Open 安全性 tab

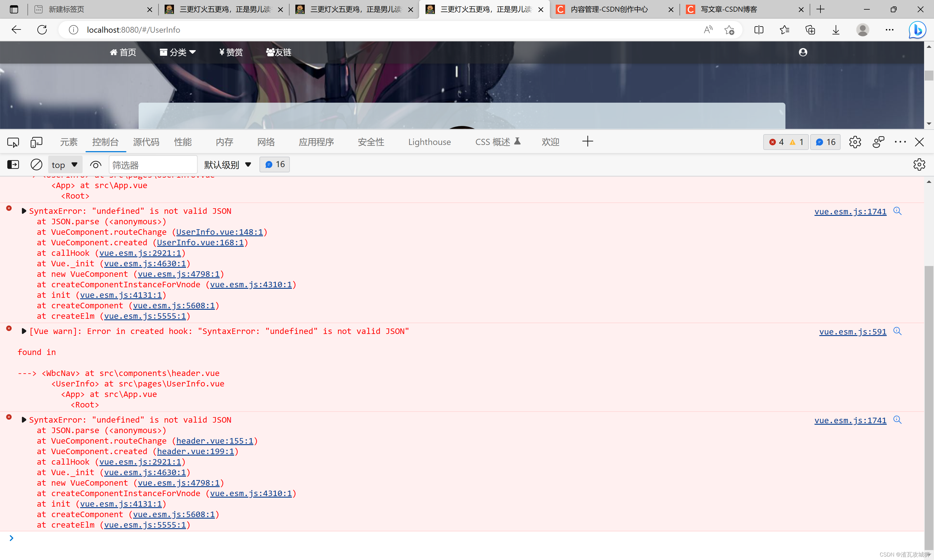pos(371,142)
